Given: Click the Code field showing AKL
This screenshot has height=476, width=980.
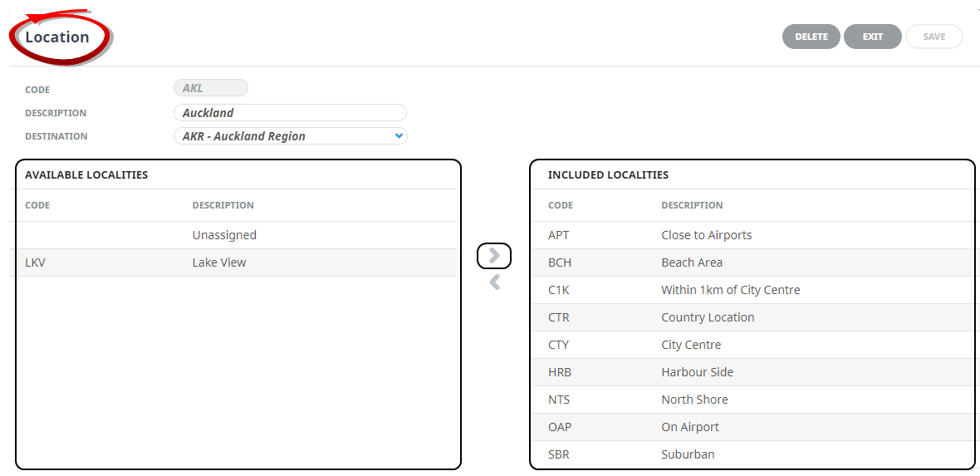Looking at the screenshot, I should pyautogui.click(x=210, y=88).
